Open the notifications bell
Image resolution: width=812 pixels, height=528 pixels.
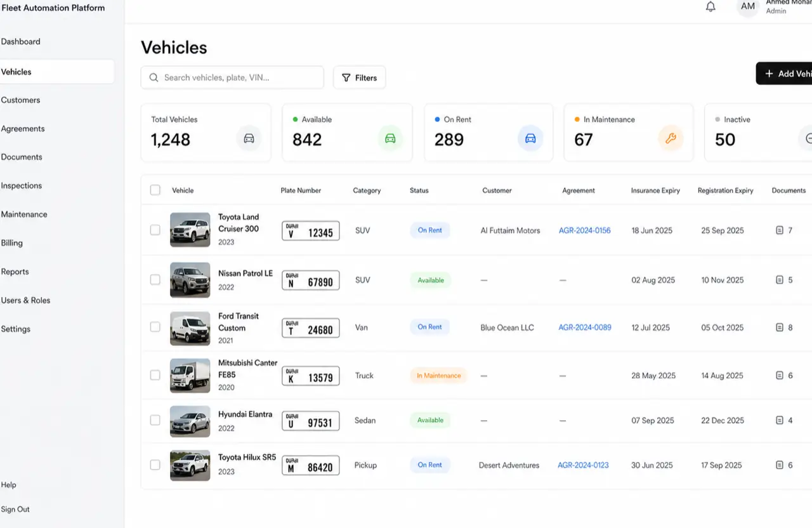710,7
